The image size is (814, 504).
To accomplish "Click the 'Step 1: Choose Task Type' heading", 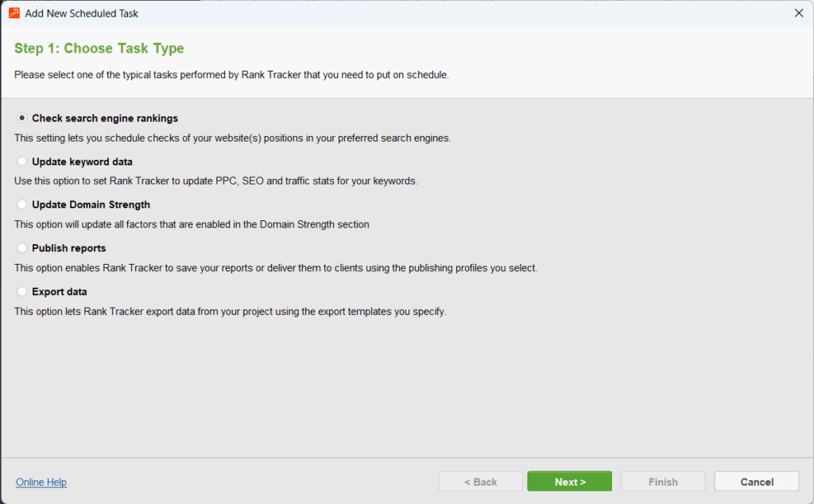I will 99,48.
